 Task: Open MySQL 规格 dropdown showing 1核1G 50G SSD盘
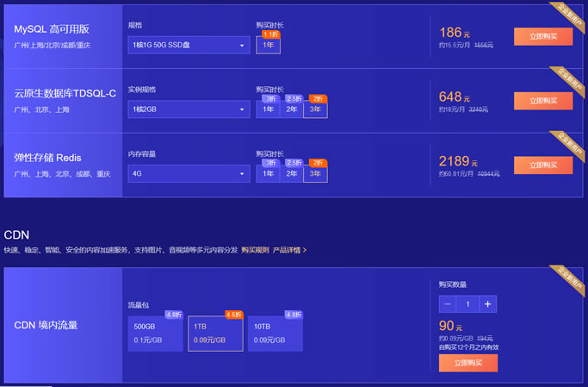[x=189, y=45]
